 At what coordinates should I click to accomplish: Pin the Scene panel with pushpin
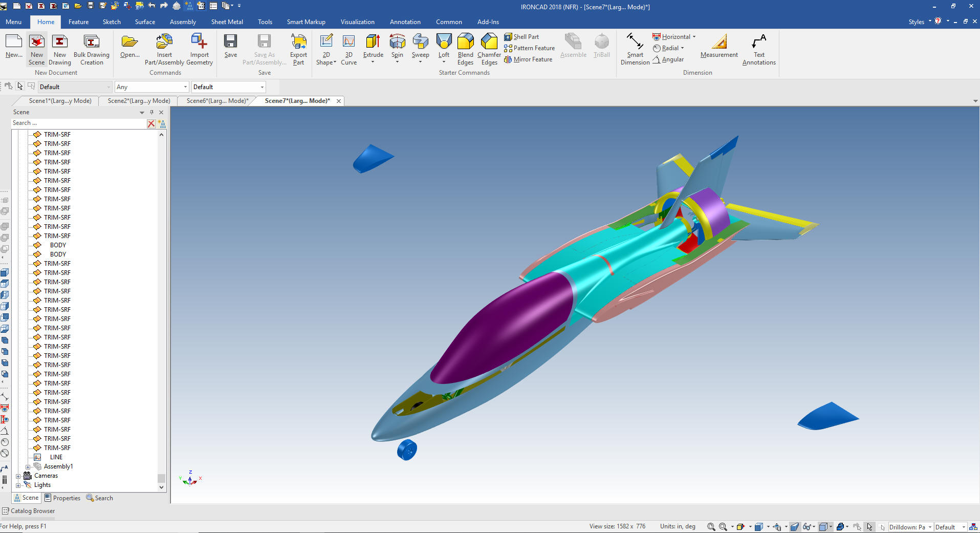coord(151,112)
